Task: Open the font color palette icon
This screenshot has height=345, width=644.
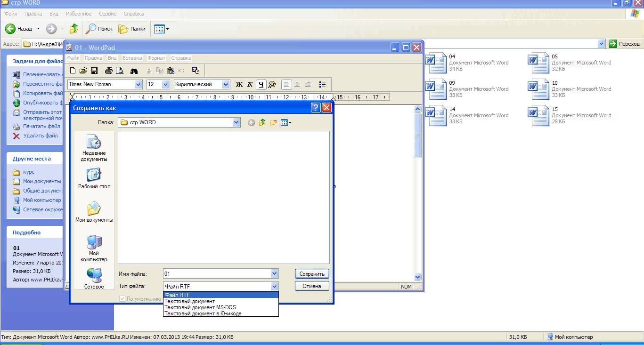Action: tap(272, 85)
